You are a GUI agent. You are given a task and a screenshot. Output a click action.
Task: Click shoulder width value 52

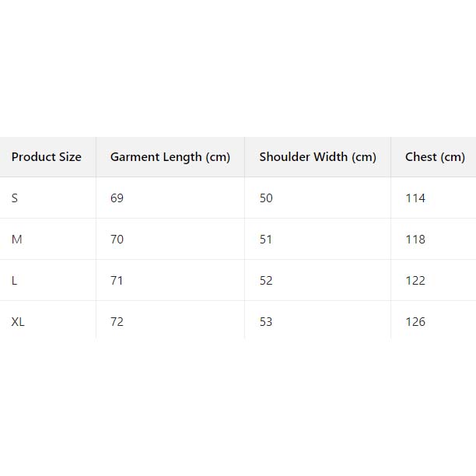[x=266, y=281]
